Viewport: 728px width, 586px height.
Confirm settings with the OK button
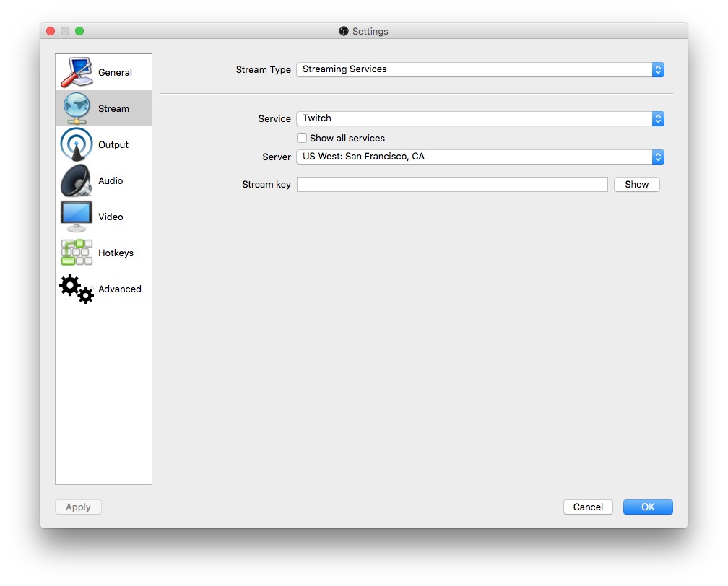point(648,507)
